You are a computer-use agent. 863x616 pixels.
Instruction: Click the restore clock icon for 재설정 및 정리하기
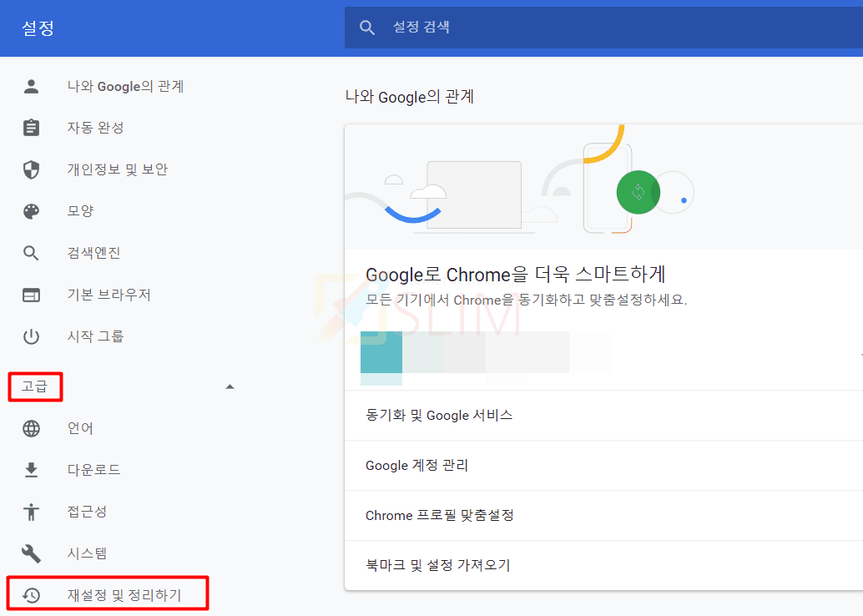click(32, 595)
